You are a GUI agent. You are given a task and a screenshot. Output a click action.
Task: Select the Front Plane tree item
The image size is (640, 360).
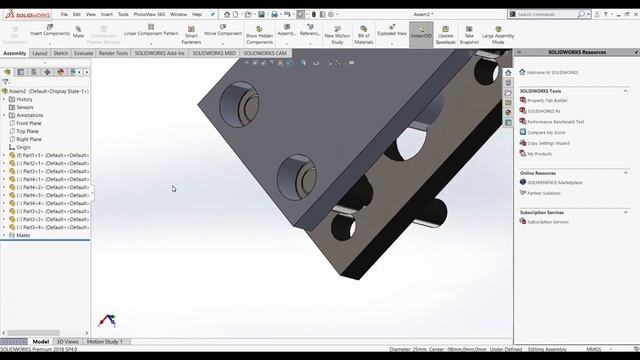(x=29, y=123)
